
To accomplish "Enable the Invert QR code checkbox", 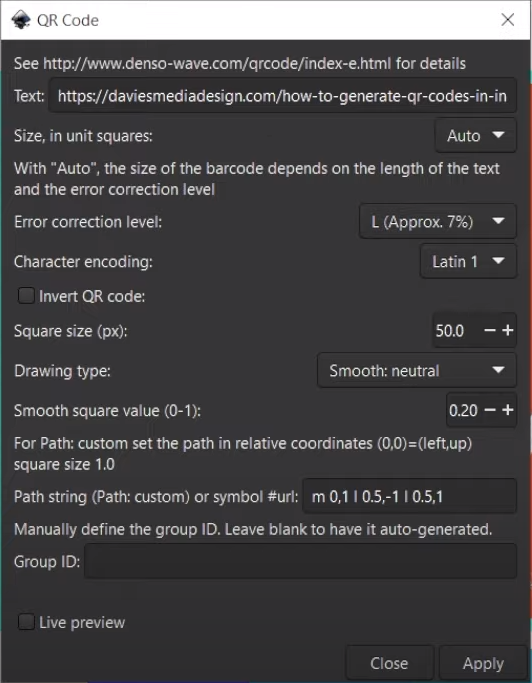I will [x=26, y=296].
